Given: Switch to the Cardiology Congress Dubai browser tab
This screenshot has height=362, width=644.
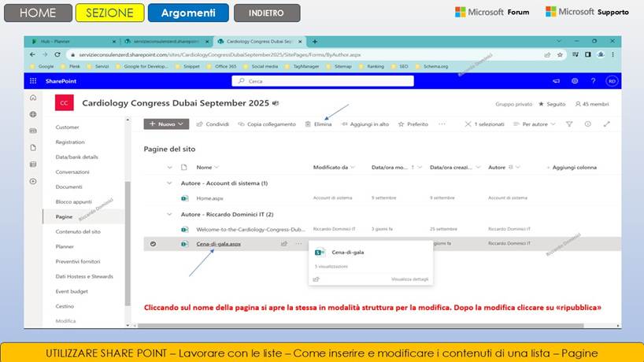Looking at the screenshot, I should point(258,42).
